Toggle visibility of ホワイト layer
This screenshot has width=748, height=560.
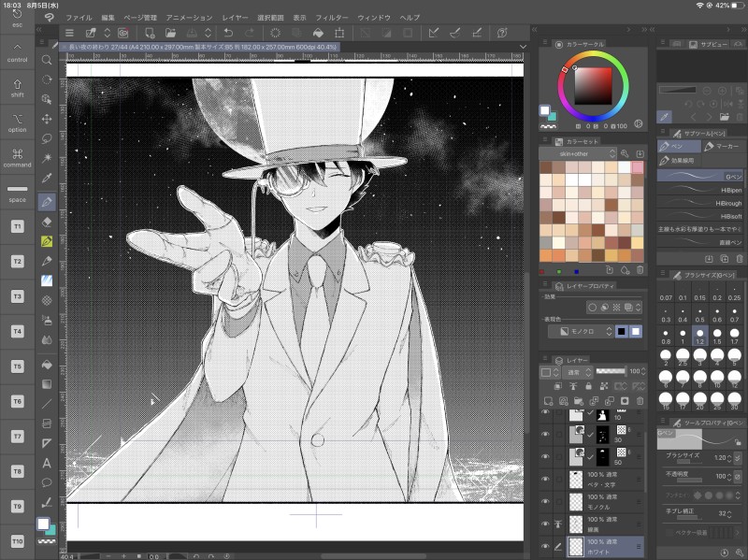coord(545,546)
